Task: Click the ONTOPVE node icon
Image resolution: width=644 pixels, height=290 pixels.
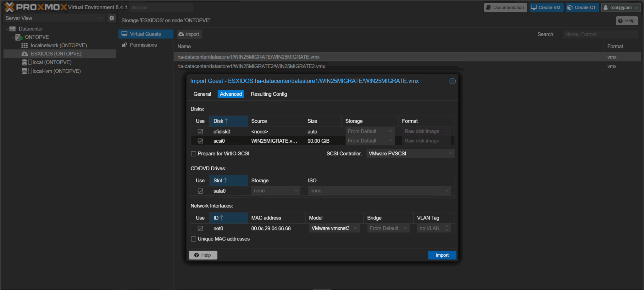Action: 19,37
